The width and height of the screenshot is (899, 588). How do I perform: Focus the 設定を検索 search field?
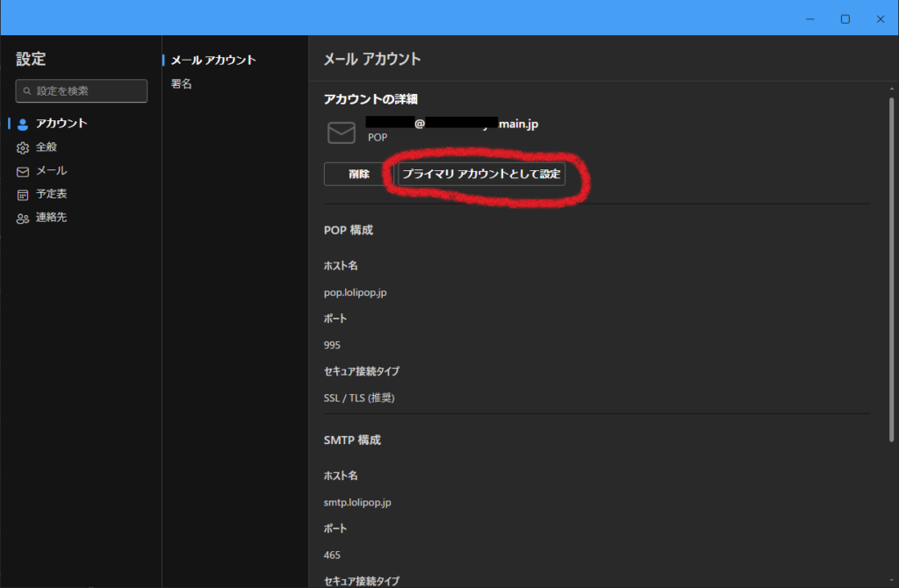coord(88,91)
